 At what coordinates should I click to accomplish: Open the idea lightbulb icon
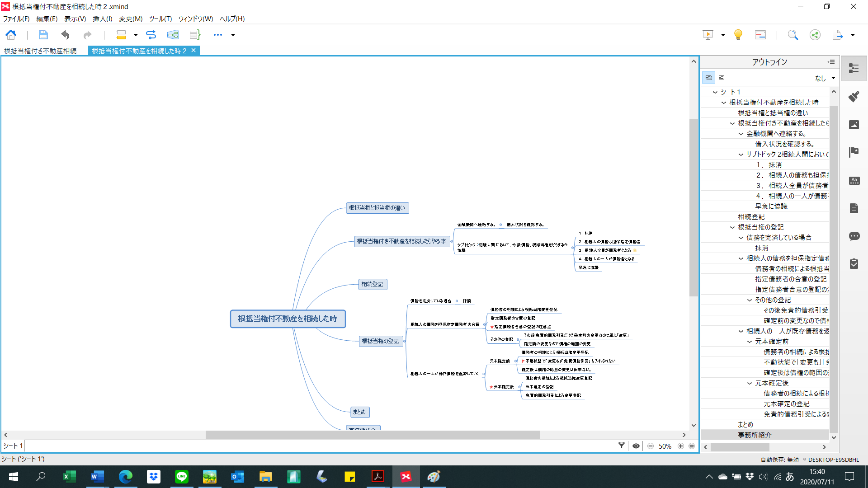pos(738,35)
